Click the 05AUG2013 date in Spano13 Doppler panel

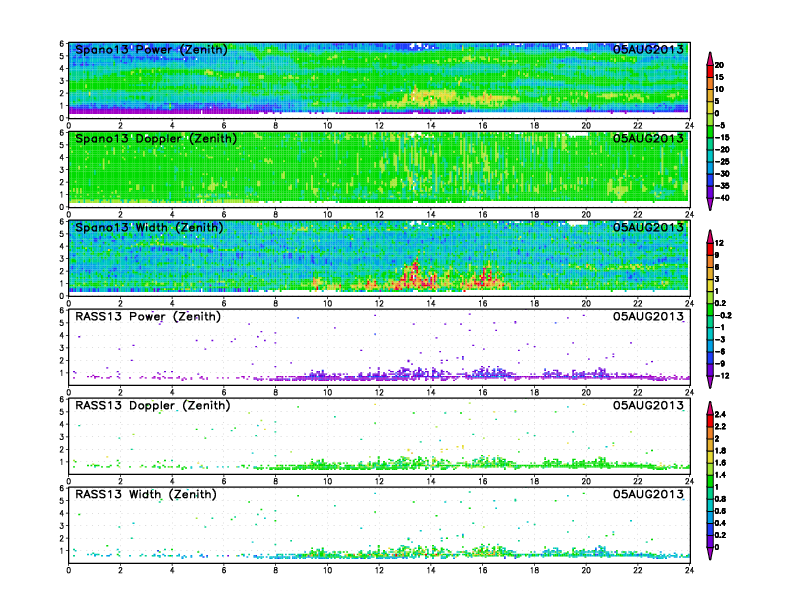(648, 138)
